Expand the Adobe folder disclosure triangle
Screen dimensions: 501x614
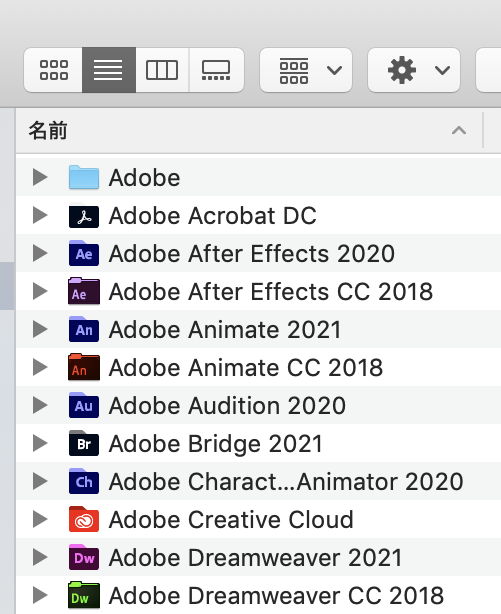click(40, 177)
